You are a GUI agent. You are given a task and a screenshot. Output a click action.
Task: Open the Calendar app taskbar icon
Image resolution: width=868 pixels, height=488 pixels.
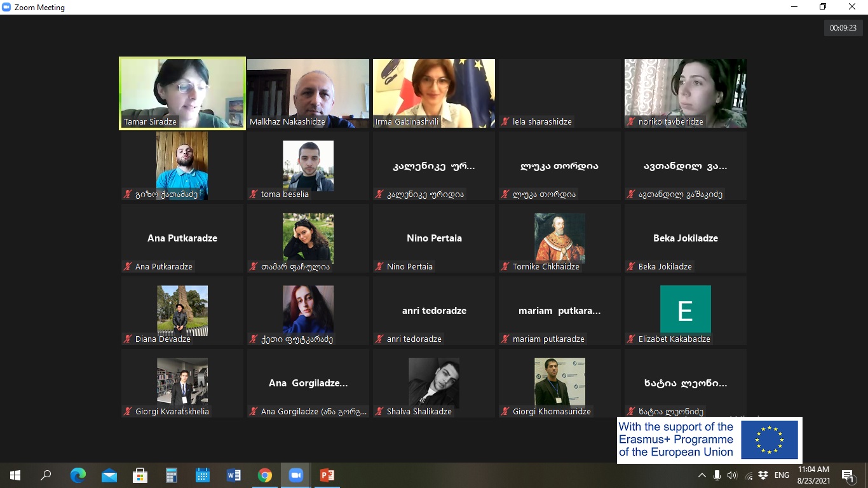[x=203, y=475]
